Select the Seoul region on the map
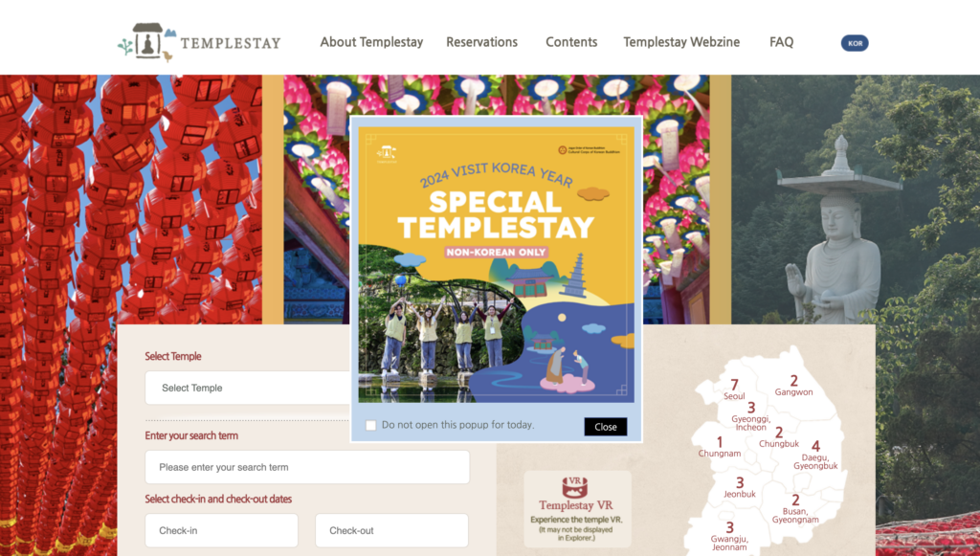The width and height of the screenshot is (980, 556). (x=734, y=389)
